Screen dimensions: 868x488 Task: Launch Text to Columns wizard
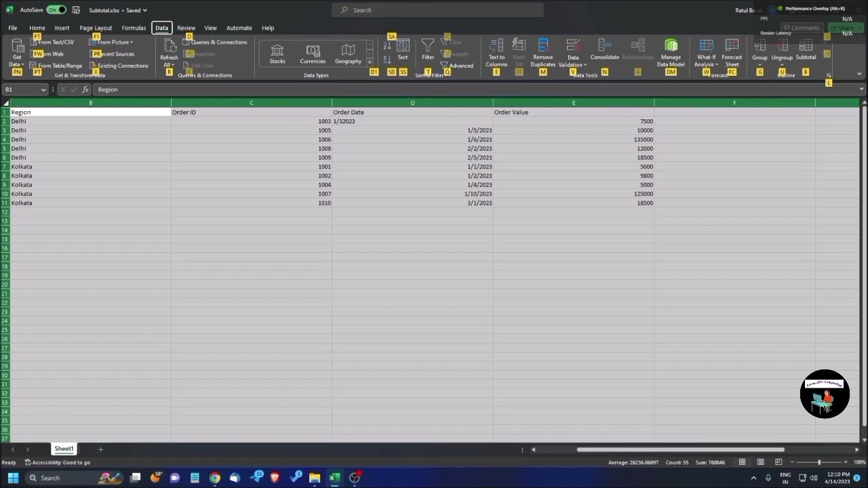496,53
